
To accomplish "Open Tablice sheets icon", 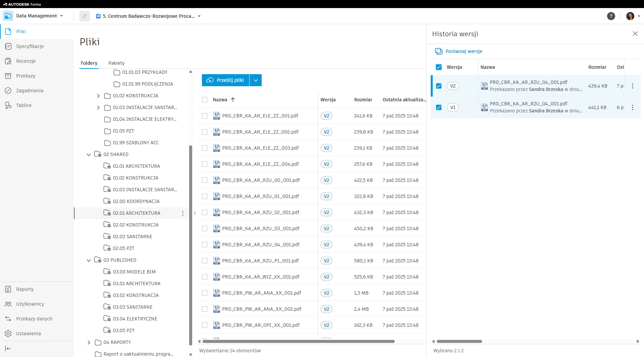I will coord(8,105).
